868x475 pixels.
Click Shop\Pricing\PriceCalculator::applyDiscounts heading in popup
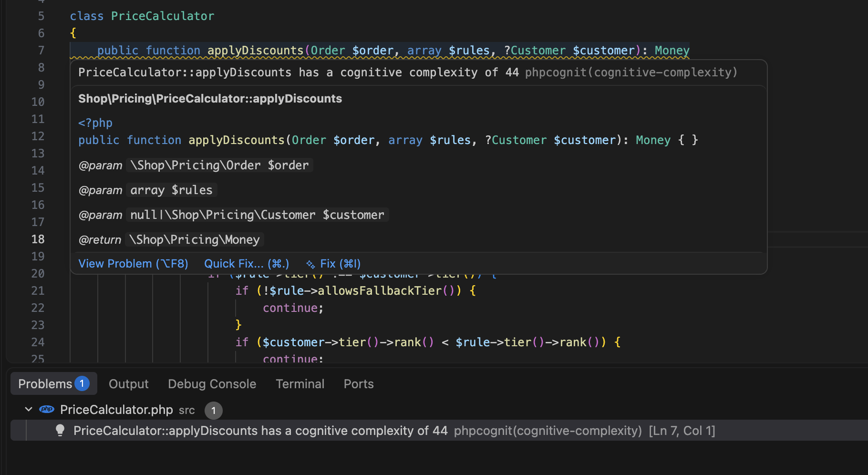click(x=210, y=98)
